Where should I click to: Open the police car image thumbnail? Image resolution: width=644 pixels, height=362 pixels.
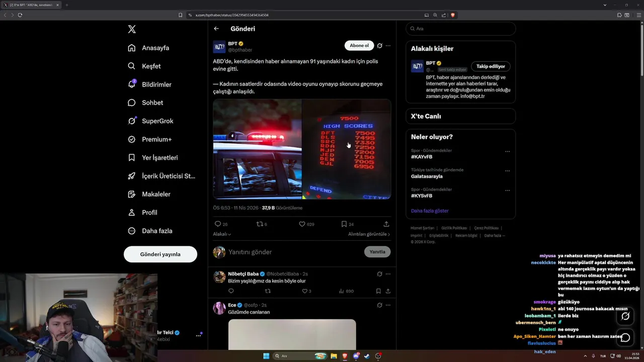pos(257,149)
